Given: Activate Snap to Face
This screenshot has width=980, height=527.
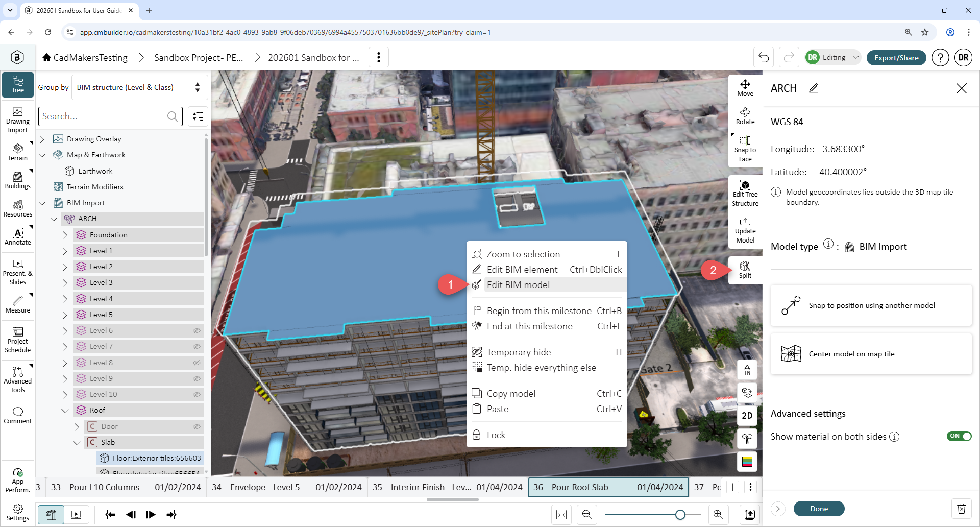Looking at the screenshot, I should [745, 149].
